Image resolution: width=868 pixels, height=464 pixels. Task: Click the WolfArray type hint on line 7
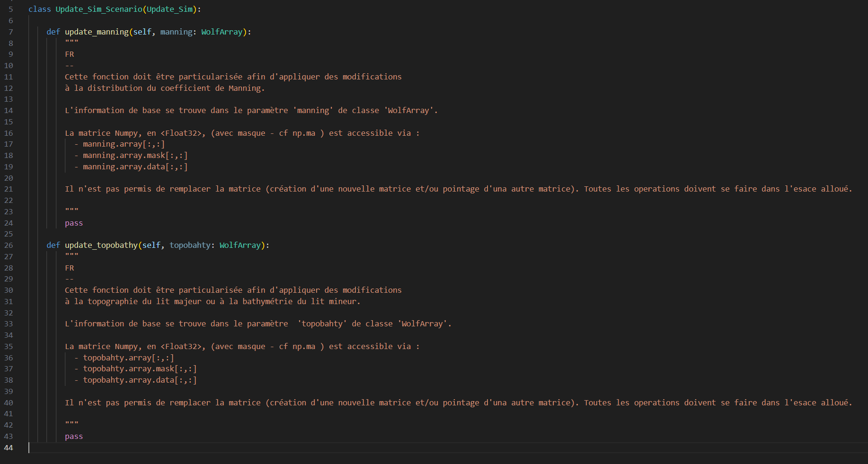click(x=221, y=32)
